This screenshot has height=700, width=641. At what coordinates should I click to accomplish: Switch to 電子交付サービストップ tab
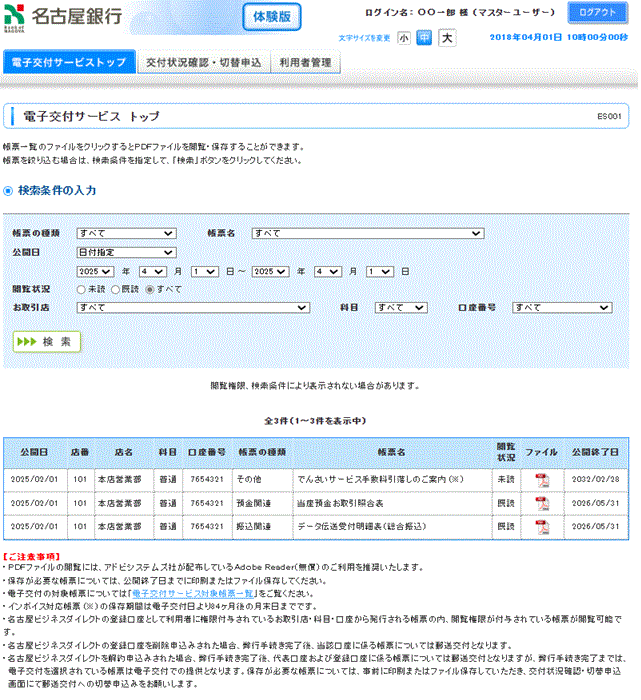pos(69,62)
